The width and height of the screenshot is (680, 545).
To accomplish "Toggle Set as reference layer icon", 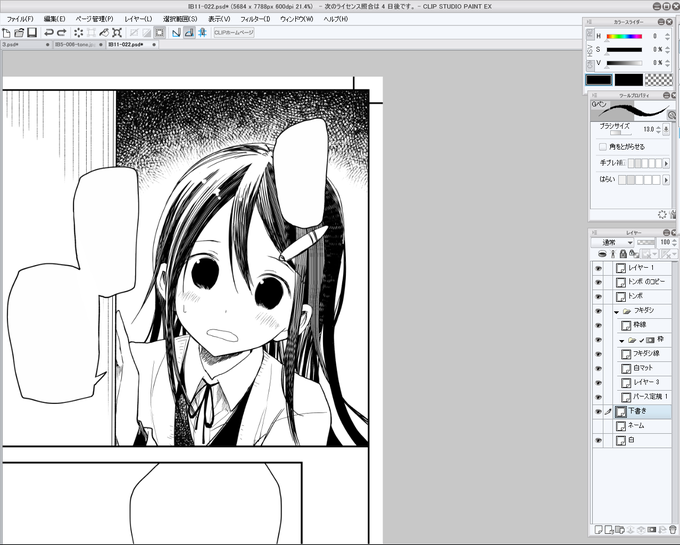I will coord(613,254).
